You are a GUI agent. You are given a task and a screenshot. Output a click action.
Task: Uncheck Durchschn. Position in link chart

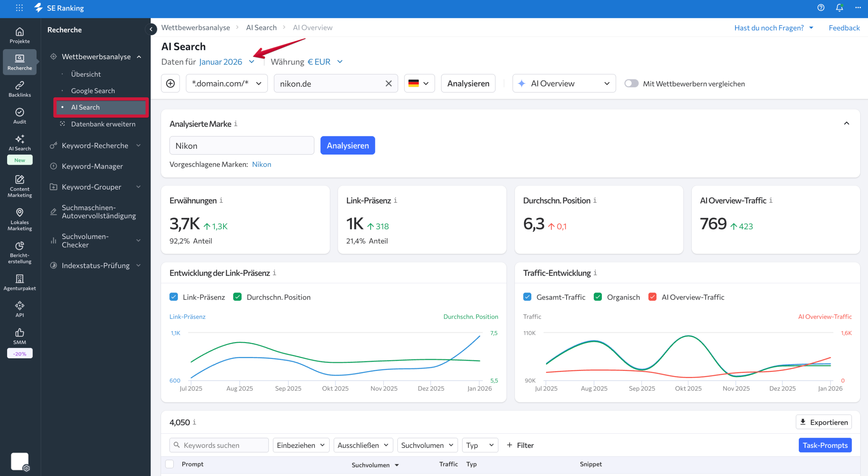[x=238, y=297]
